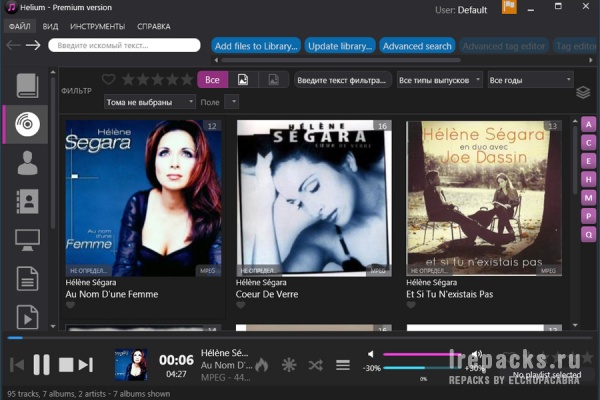The width and height of the screenshot is (600, 400).
Task: Open the 'Все типы выпусков' dropdown
Action: pos(439,80)
